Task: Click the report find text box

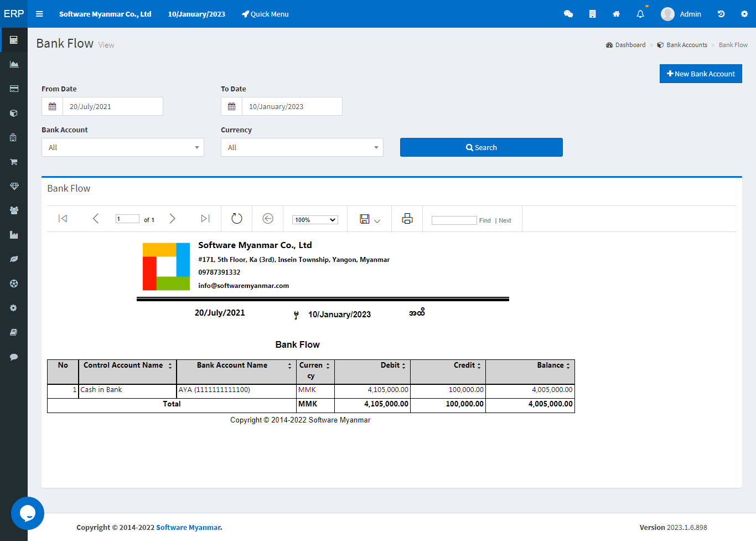Action: (454, 220)
